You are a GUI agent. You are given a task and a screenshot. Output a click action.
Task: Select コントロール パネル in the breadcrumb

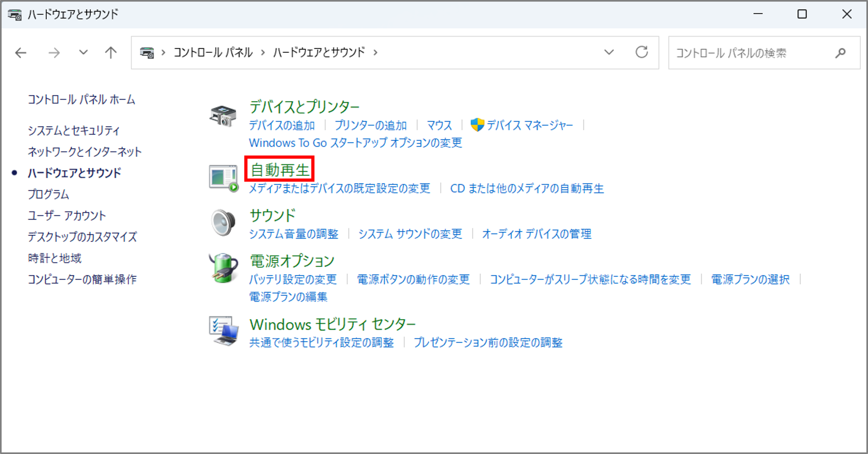213,53
